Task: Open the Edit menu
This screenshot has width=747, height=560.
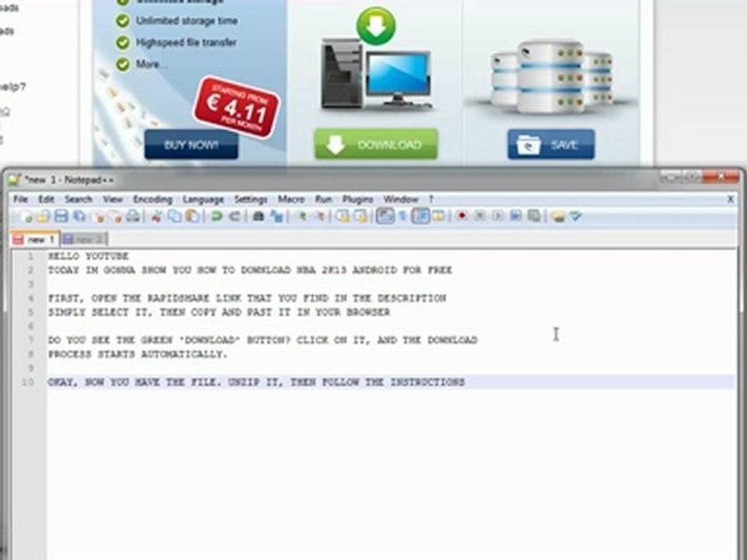Action: click(x=46, y=199)
